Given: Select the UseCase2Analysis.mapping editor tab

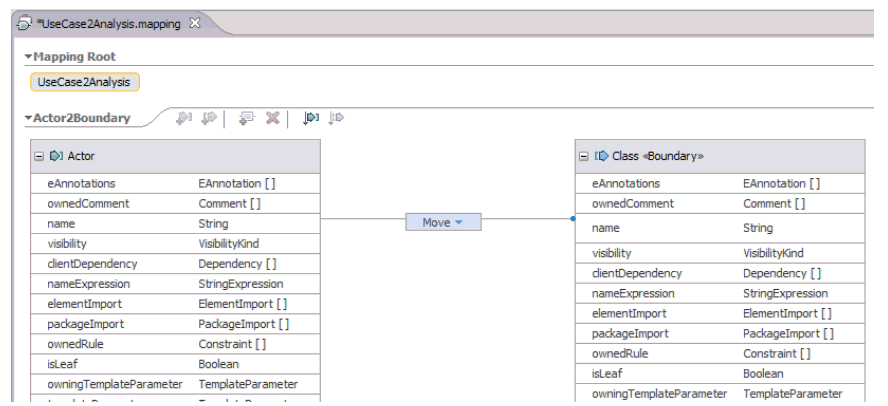Looking at the screenshot, I should 108,23.
